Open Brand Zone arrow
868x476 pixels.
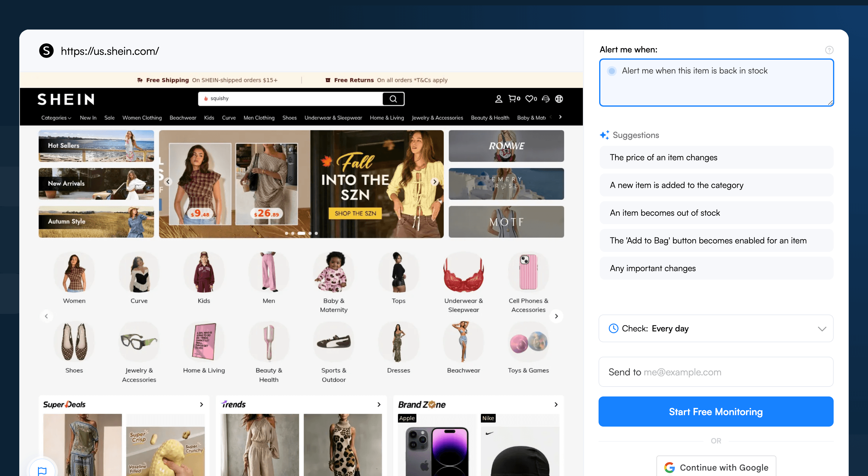556,404
